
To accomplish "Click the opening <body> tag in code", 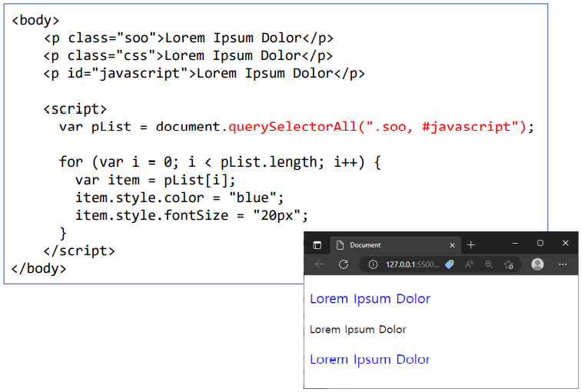I will click(35, 21).
